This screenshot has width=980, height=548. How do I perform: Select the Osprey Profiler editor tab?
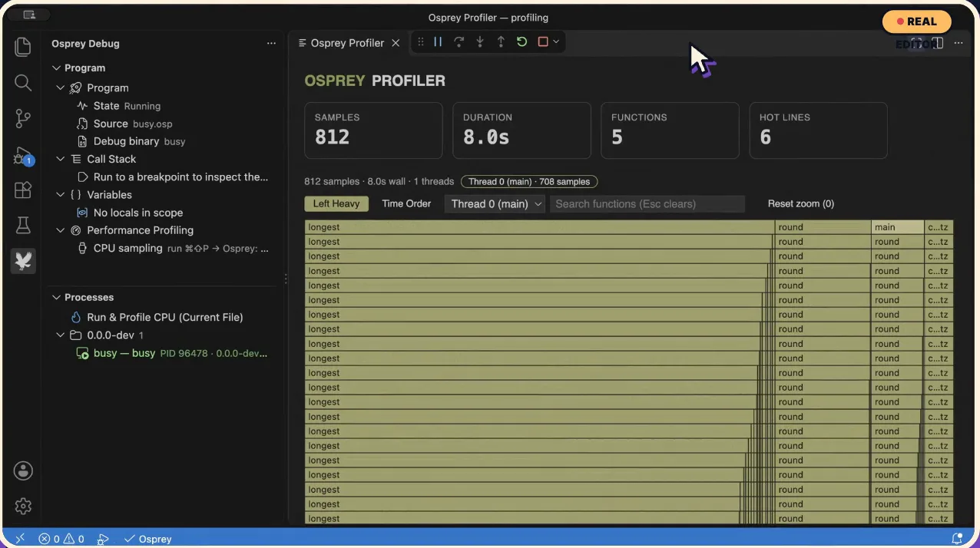click(349, 43)
